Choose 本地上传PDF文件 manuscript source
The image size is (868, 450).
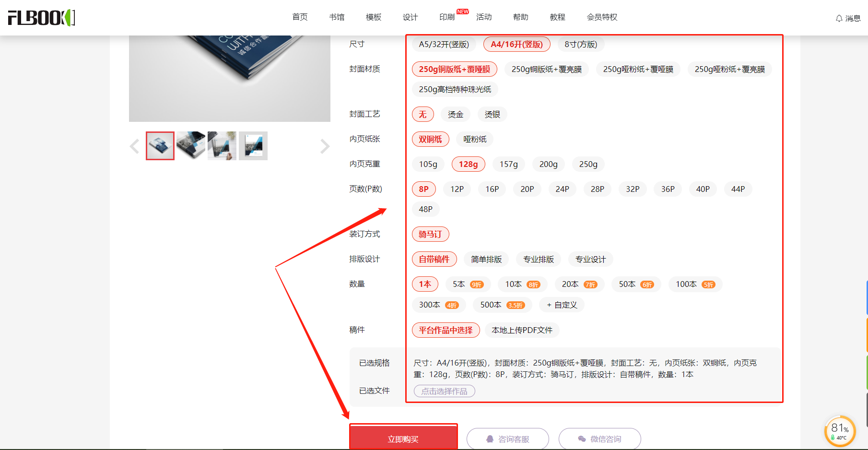(522, 330)
